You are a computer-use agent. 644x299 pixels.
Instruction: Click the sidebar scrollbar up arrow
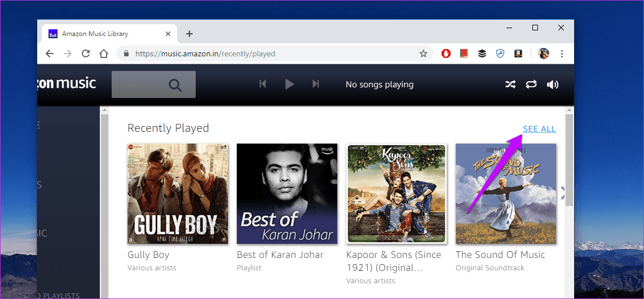point(104,110)
